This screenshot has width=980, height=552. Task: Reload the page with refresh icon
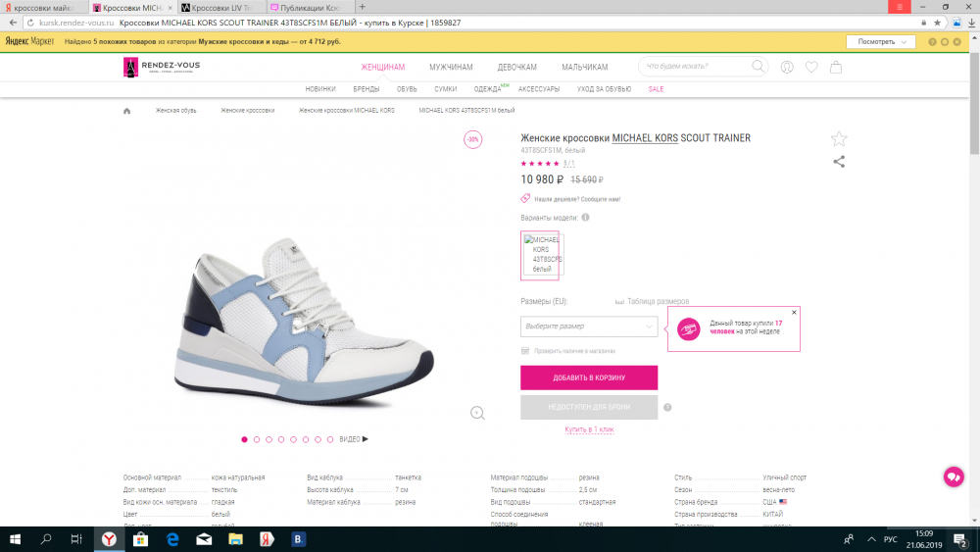30,23
